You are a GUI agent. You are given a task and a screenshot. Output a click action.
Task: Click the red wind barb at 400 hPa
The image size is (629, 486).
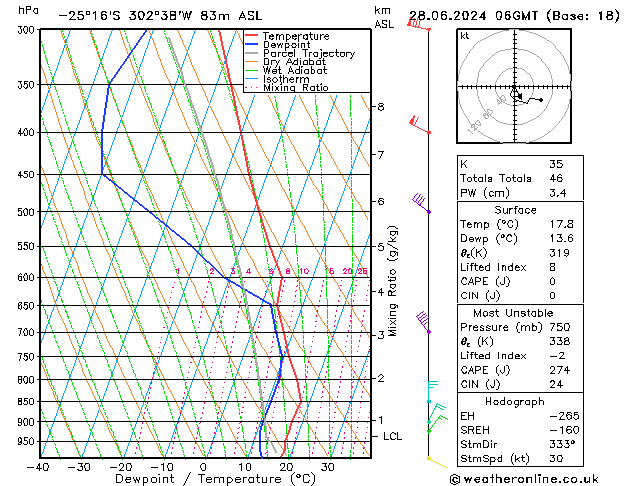coord(420,124)
